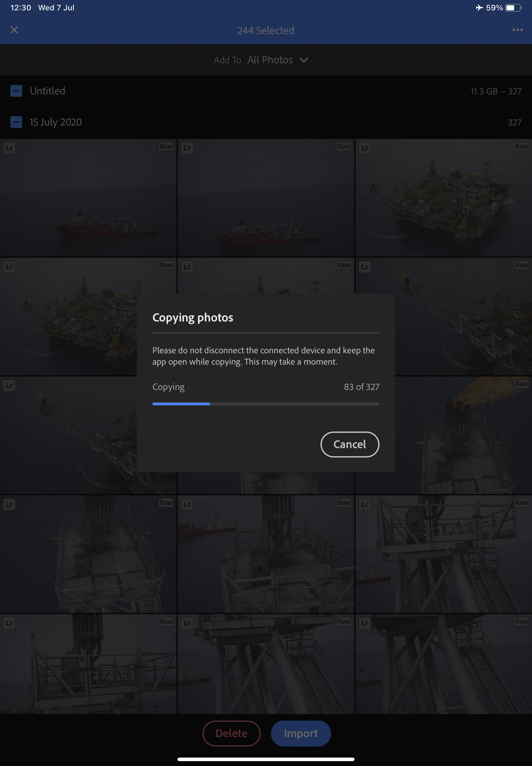Click the "11.3 GB – 327" size label
Viewport: 532px width, 766px height.
[496, 92]
